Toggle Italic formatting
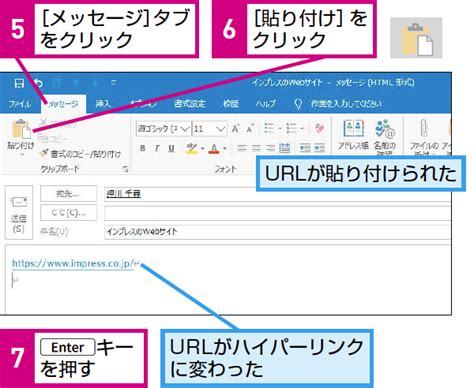474x388 pixels. click(x=157, y=148)
